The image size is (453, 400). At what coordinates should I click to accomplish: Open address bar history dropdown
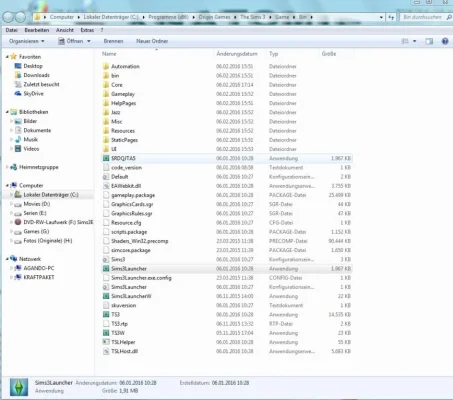tap(381, 17)
